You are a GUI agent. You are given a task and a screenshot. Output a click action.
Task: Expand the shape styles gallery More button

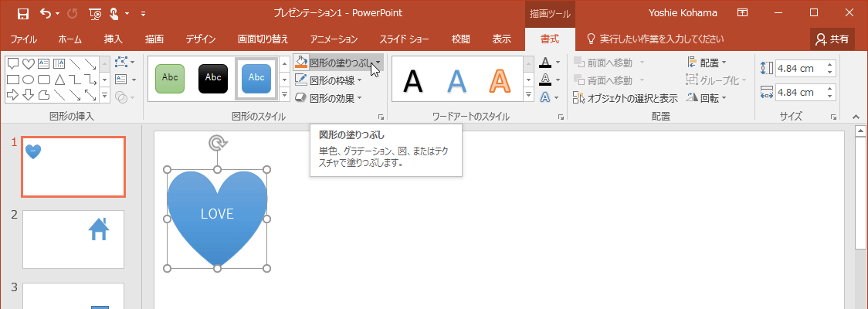[x=286, y=95]
